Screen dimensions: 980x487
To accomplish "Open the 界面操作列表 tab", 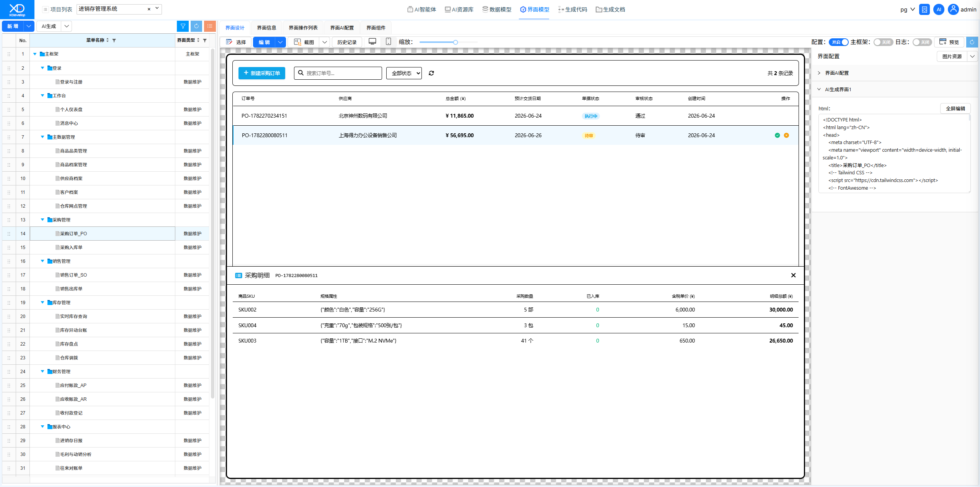I will (303, 28).
